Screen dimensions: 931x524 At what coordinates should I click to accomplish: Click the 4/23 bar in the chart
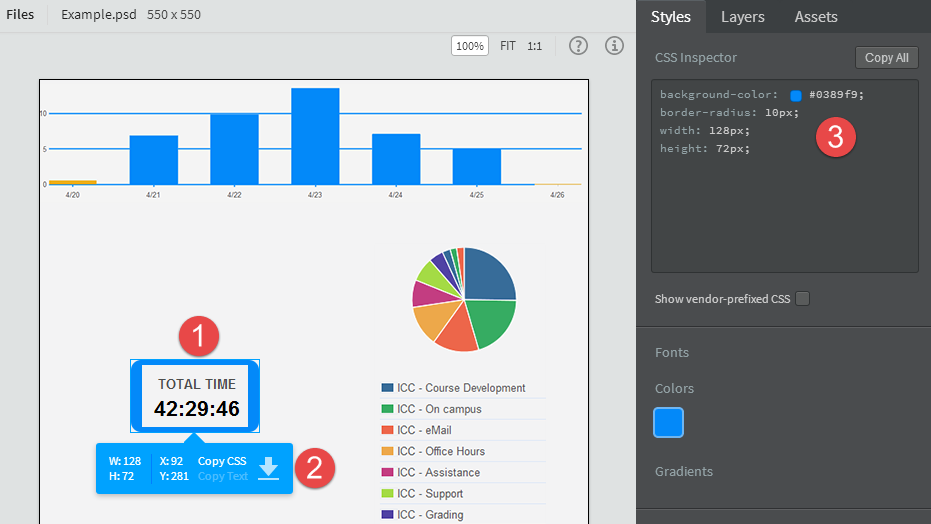[x=315, y=136]
